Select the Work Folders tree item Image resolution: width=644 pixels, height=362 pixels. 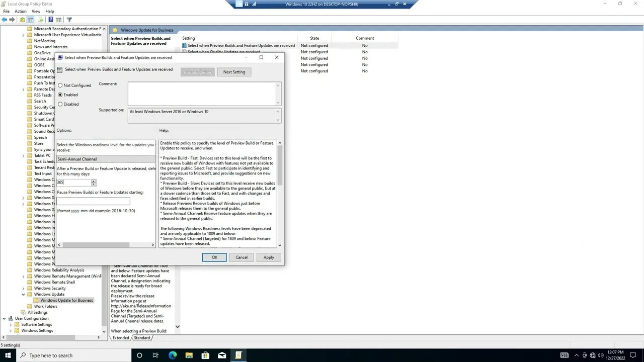coord(45,306)
